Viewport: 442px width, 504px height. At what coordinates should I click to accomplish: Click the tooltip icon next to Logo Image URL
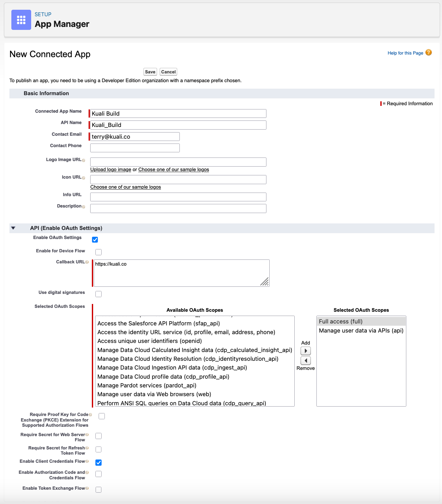tap(84, 160)
